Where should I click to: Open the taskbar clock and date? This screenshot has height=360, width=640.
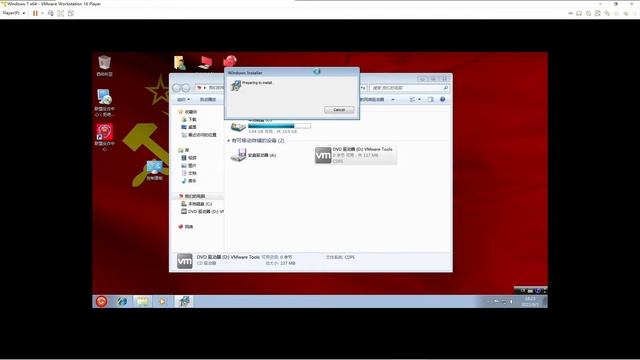pyautogui.click(x=530, y=301)
